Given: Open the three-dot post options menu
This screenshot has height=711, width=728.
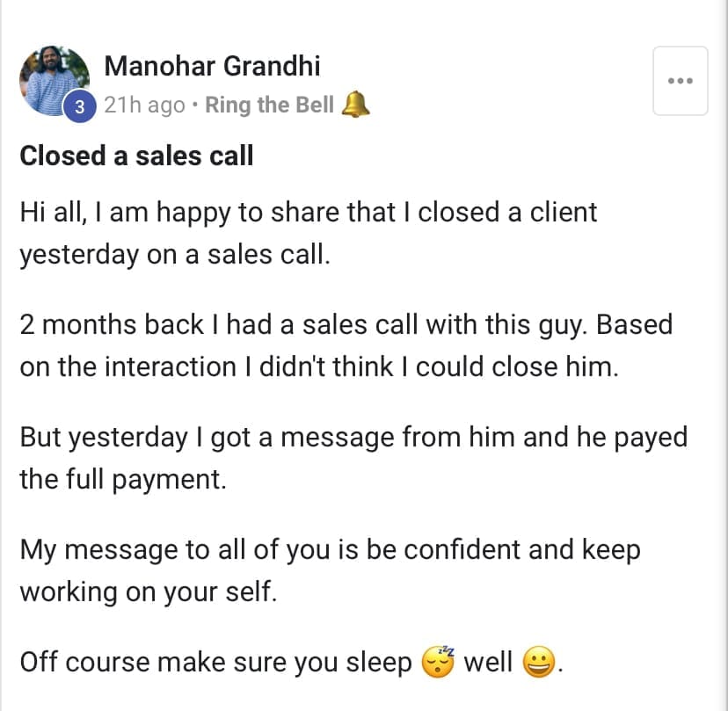Looking at the screenshot, I should 680,81.
